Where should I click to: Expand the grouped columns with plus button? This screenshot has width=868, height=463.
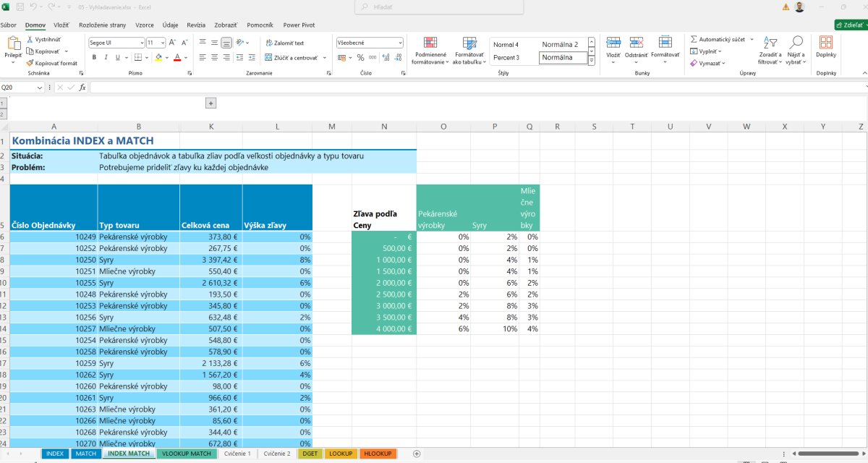pyautogui.click(x=211, y=103)
